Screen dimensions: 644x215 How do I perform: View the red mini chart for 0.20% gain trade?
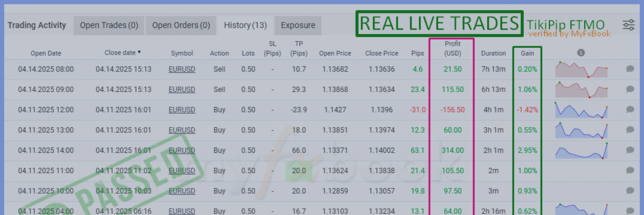581,69
